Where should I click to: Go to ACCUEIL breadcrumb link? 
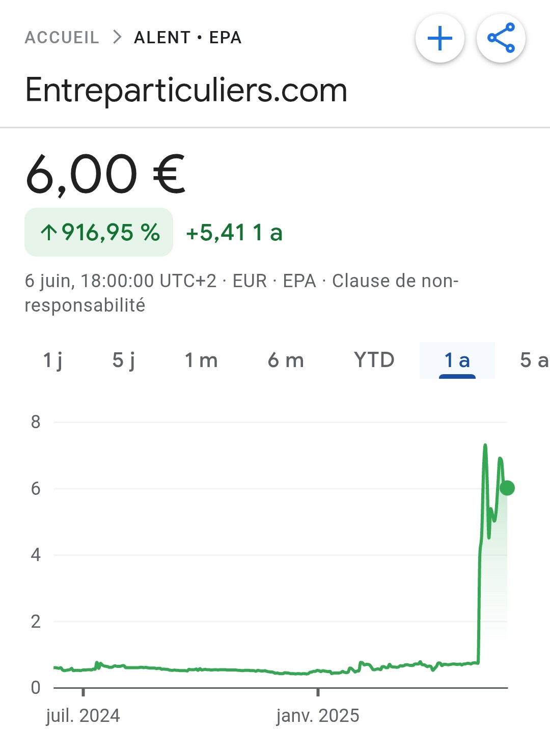click(62, 37)
